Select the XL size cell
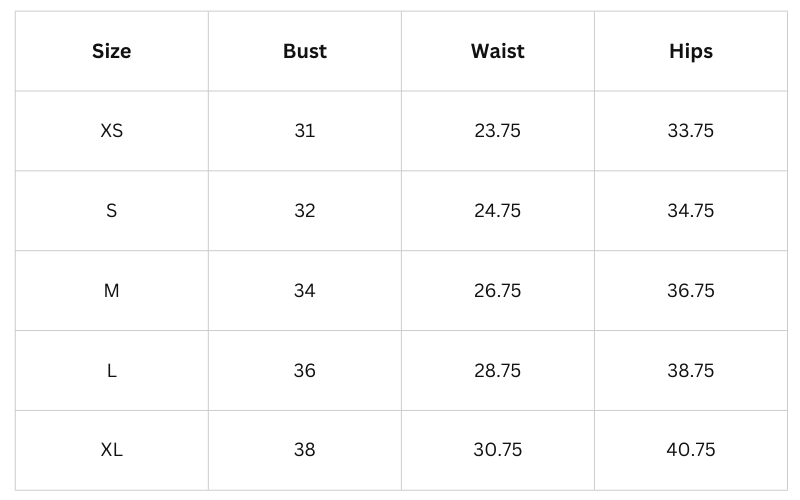The height and width of the screenshot is (500, 800). 112,450
